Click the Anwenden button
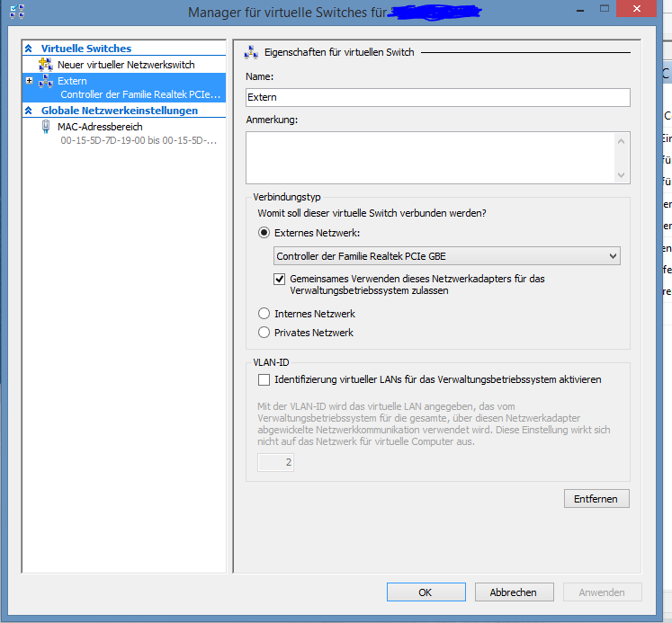This screenshot has height=623, width=672. coord(602,592)
